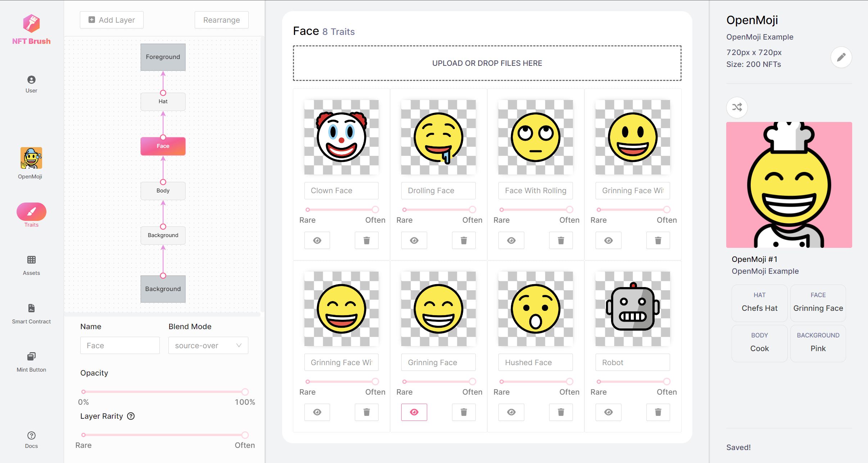868x463 pixels.
Task: Open Docs from the sidebar
Action: [31, 440]
